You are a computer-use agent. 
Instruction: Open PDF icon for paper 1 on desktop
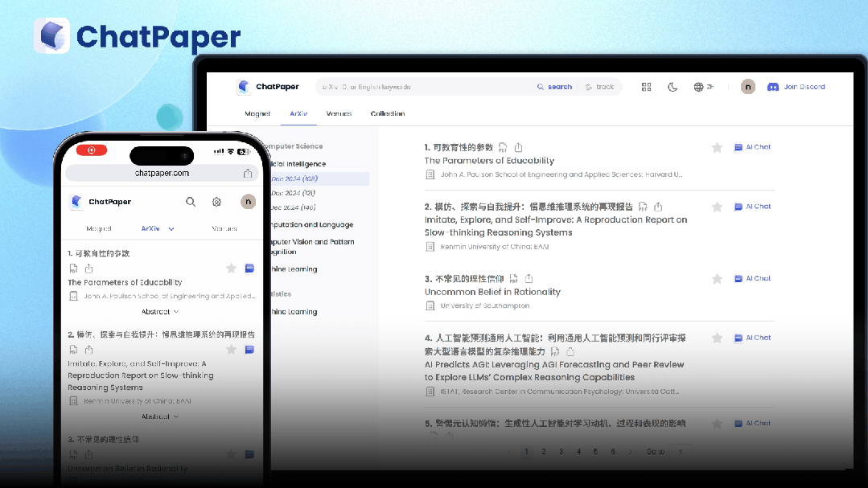click(503, 147)
